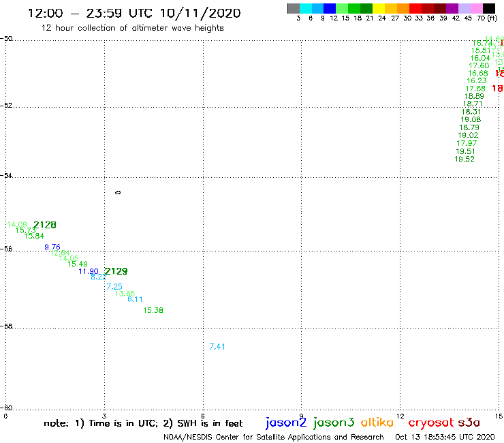Select the 12.64 light green reading
The width and height of the screenshot is (504, 443).
(60, 253)
